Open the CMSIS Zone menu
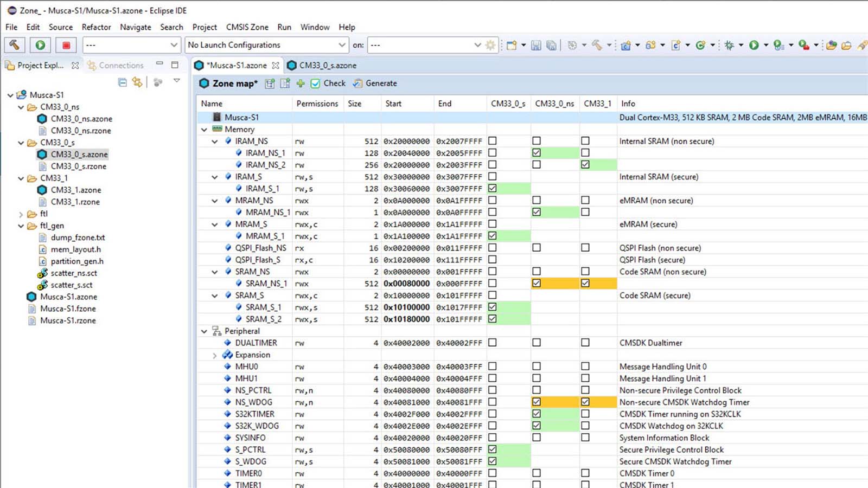Image resolution: width=868 pixels, height=488 pixels. coord(247,27)
